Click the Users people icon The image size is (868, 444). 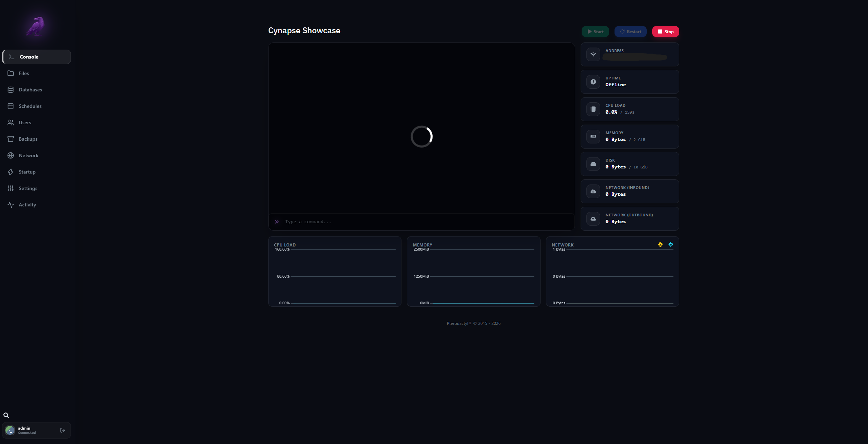tap(11, 123)
